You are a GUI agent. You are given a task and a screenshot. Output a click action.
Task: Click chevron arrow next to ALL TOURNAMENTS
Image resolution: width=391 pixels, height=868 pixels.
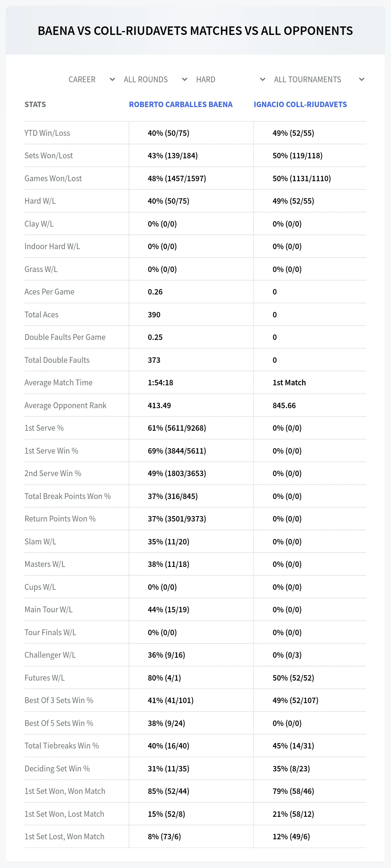(x=361, y=80)
